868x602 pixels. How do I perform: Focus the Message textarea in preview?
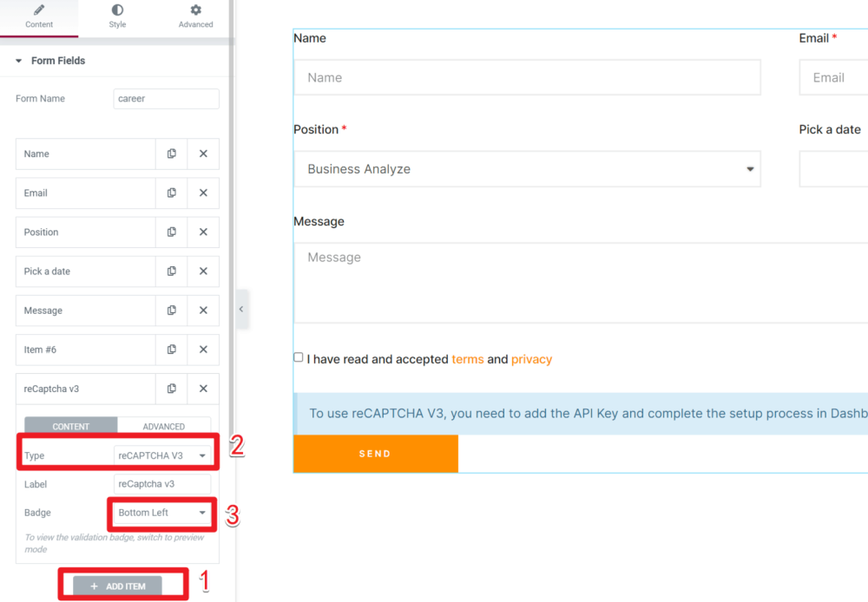581,283
